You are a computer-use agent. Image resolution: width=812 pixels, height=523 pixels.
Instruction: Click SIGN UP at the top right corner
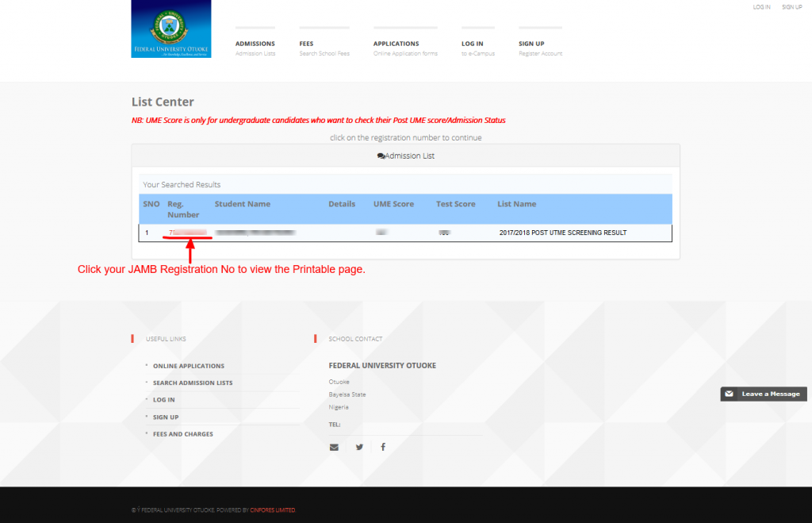pyautogui.click(x=791, y=7)
